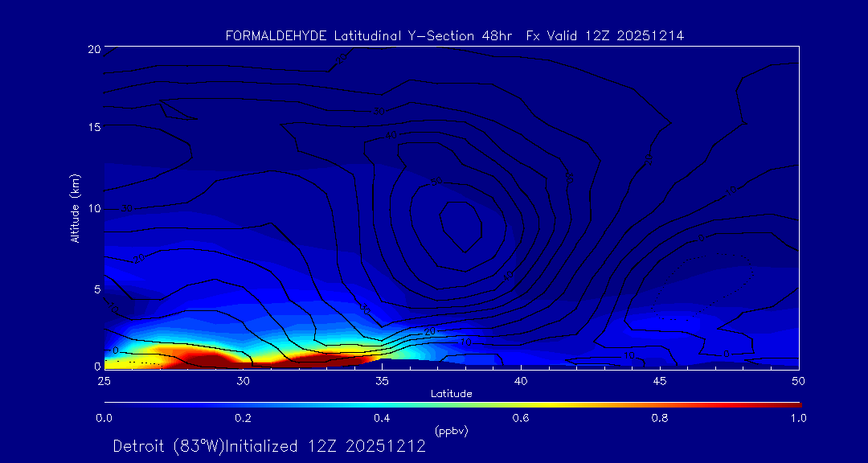Click the Latitude x-axis label
The image size is (868, 463).
click(451, 394)
